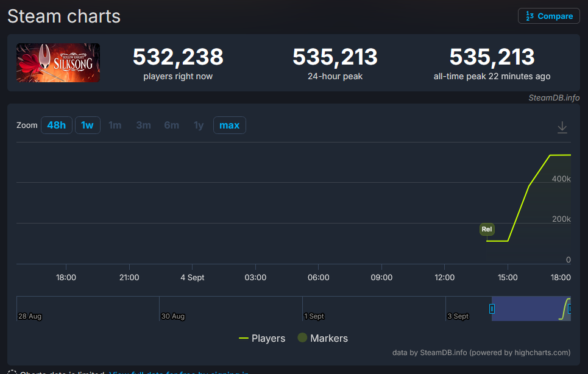
Task: Set chart zoom to 1w
Action: 87,125
